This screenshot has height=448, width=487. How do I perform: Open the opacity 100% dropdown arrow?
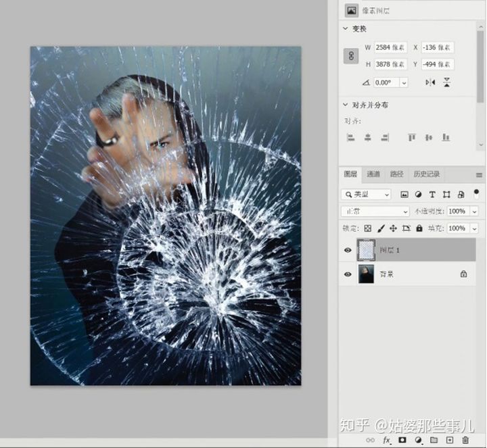point(474,211)
